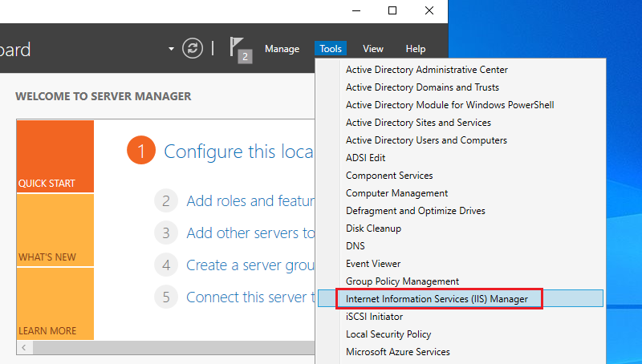The width and height of the screenshot is (642, 364).
Task: Click the Add roles and features link
Action: [x=250, y=201]
